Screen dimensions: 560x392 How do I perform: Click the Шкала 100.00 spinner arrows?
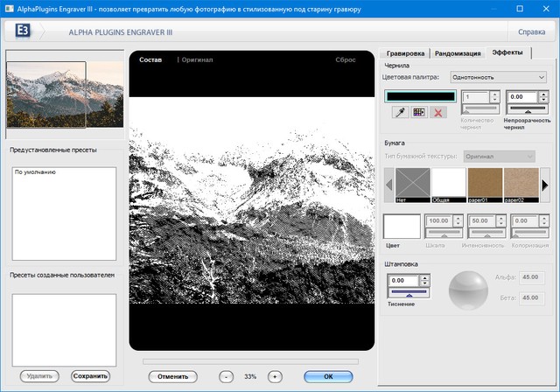[x=458, y=221]
